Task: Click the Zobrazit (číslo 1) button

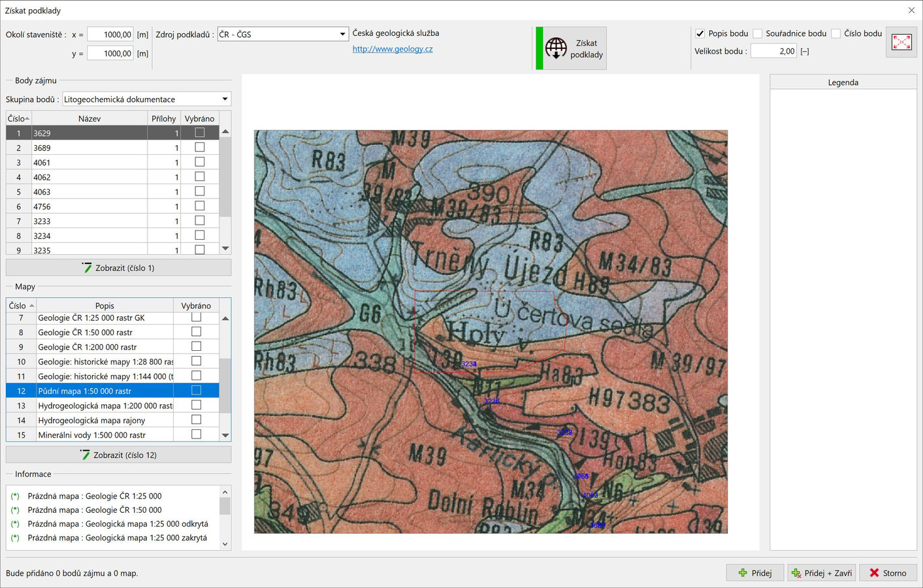Action: pos(118,268)
